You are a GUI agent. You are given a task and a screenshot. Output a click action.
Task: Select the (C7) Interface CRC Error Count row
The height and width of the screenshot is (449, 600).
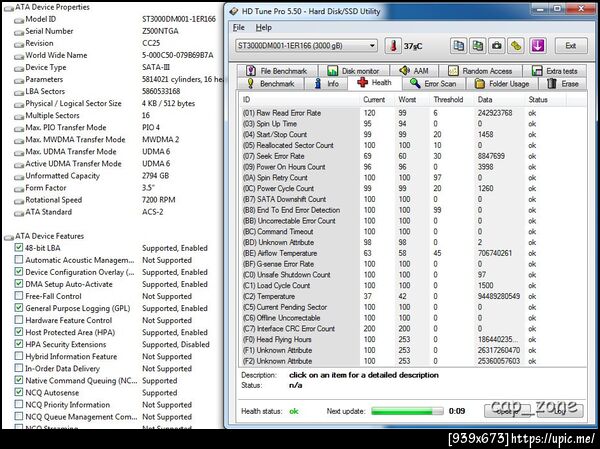tap(412, 329)
